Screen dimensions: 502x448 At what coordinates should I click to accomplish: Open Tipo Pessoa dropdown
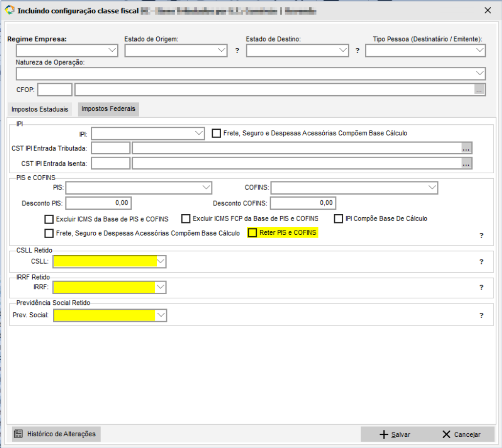tap(425, 51)
